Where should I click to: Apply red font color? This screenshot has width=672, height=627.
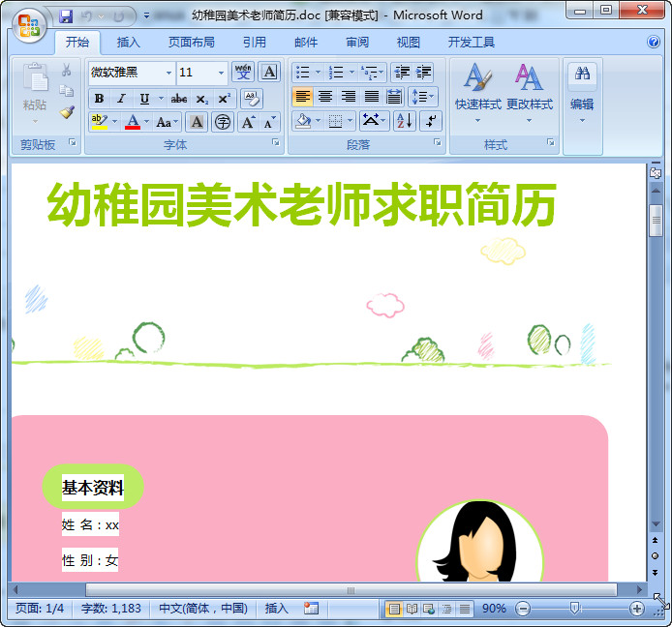tap(133, 122)
